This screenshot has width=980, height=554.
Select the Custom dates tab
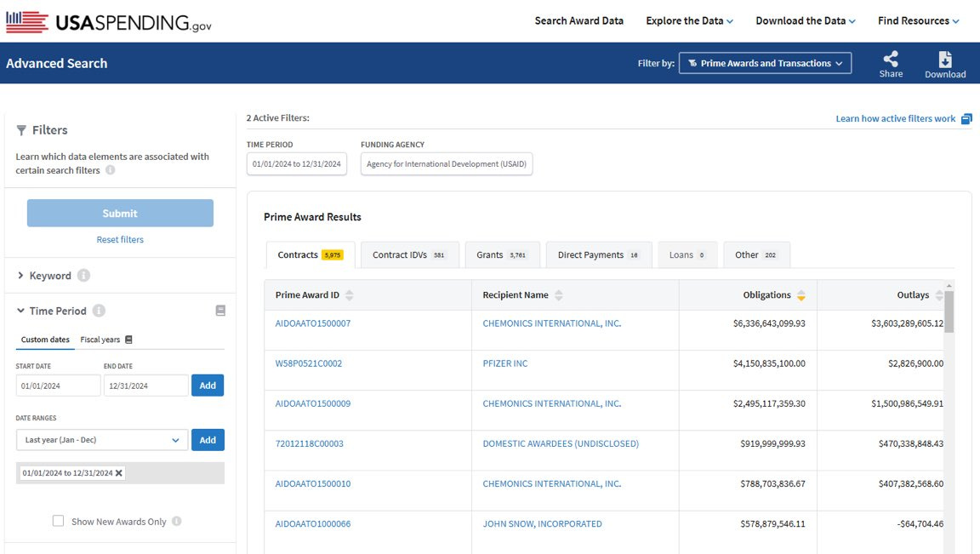pyautogui.click(x=45, y=340)
